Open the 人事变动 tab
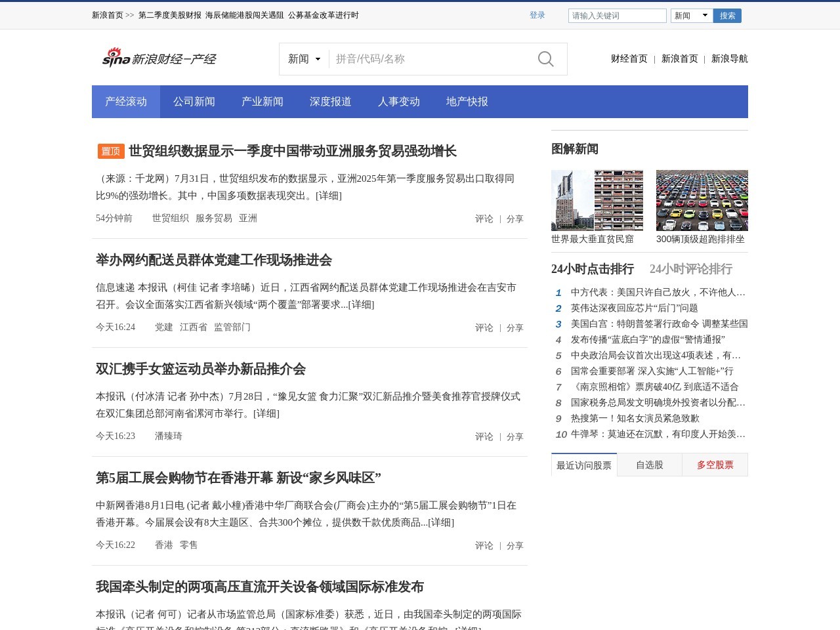The height and width of the screenshot is (630, 840). (x=399, y=102)
